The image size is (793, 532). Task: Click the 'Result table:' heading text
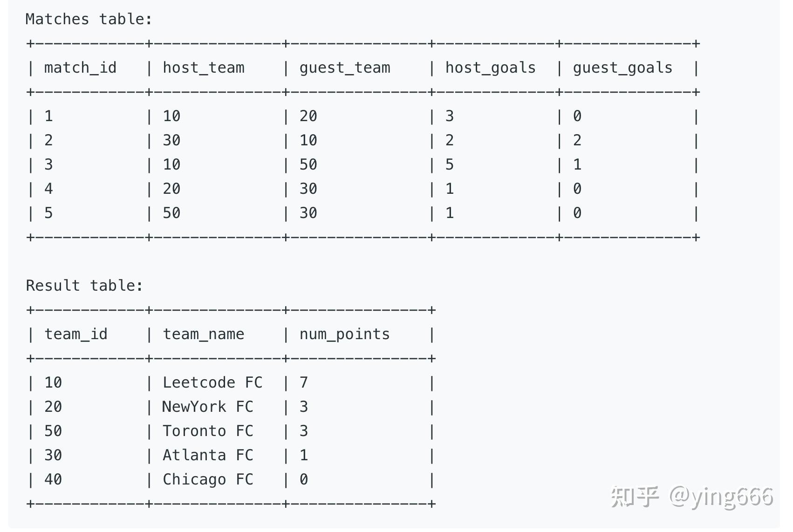pos(84,286)
